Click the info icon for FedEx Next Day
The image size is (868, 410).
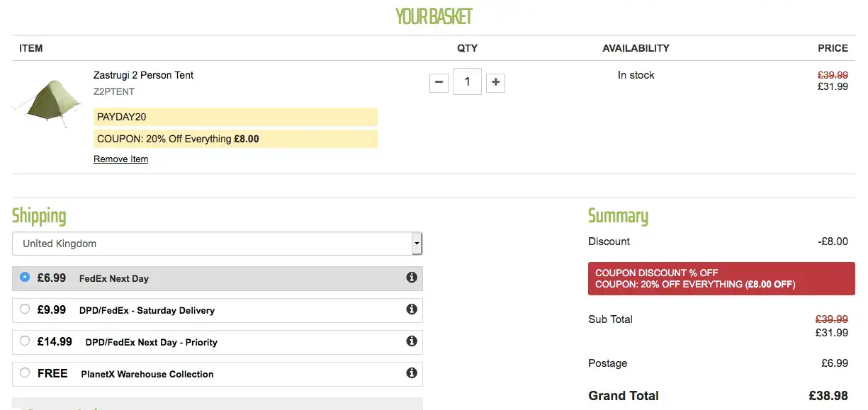point(411,278)
